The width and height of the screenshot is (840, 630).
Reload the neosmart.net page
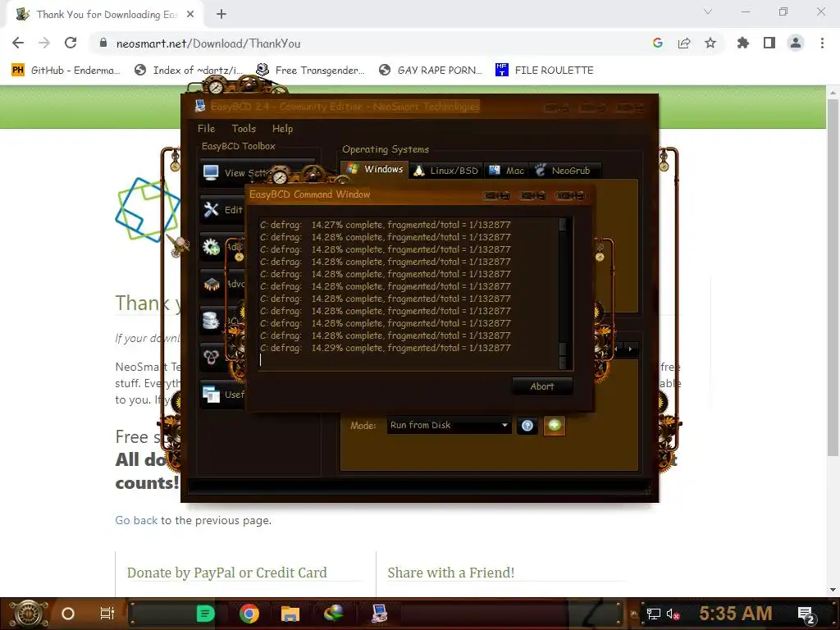(71, 43)
